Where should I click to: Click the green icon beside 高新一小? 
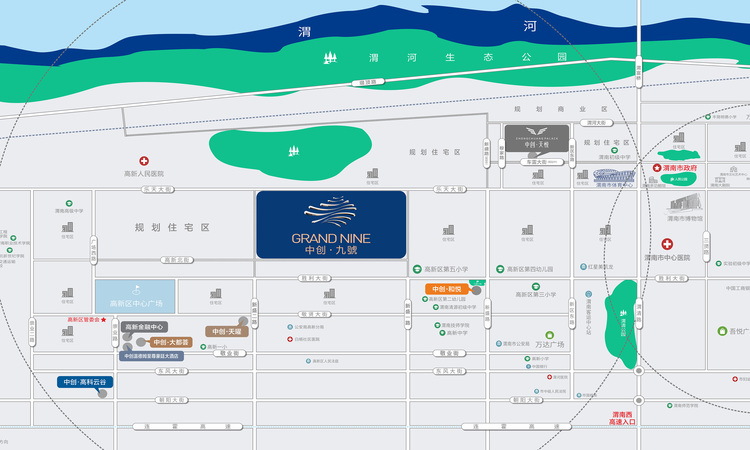(203, 347)
